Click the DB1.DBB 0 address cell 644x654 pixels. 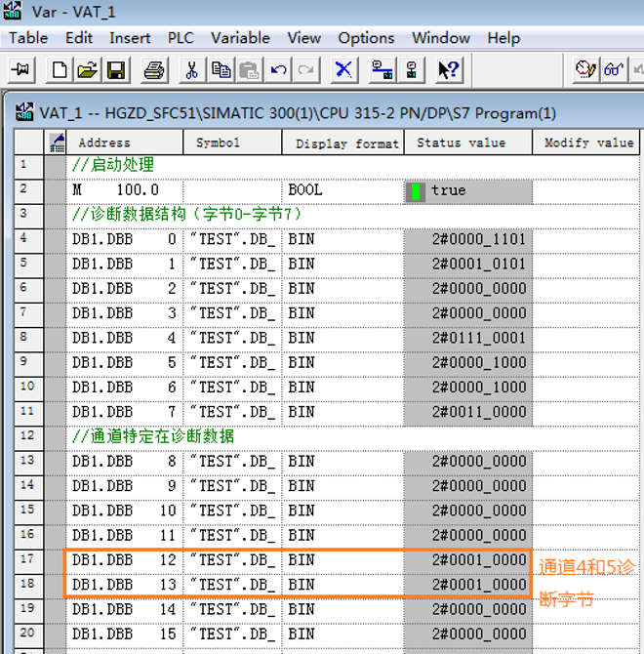tap(124, 240)
